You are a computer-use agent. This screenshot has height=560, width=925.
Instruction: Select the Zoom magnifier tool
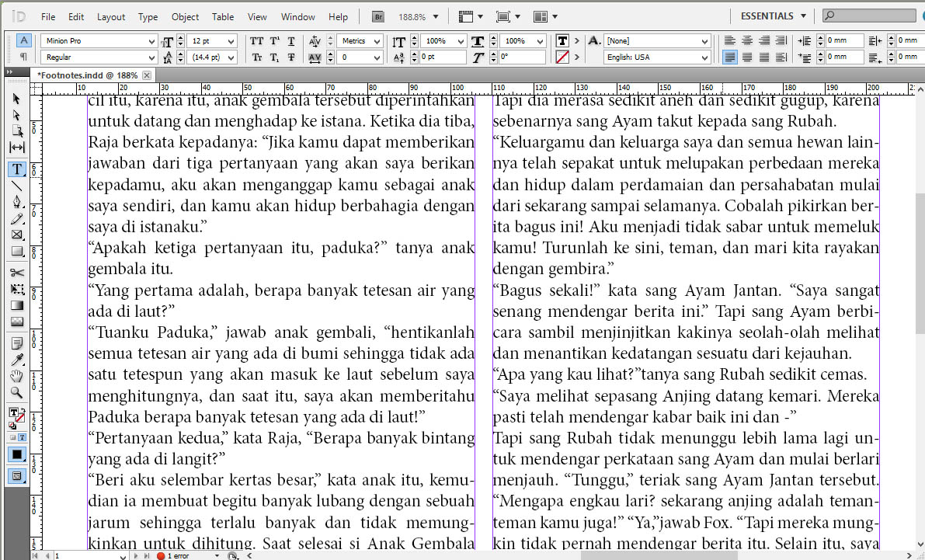click(x=16, y=392)
